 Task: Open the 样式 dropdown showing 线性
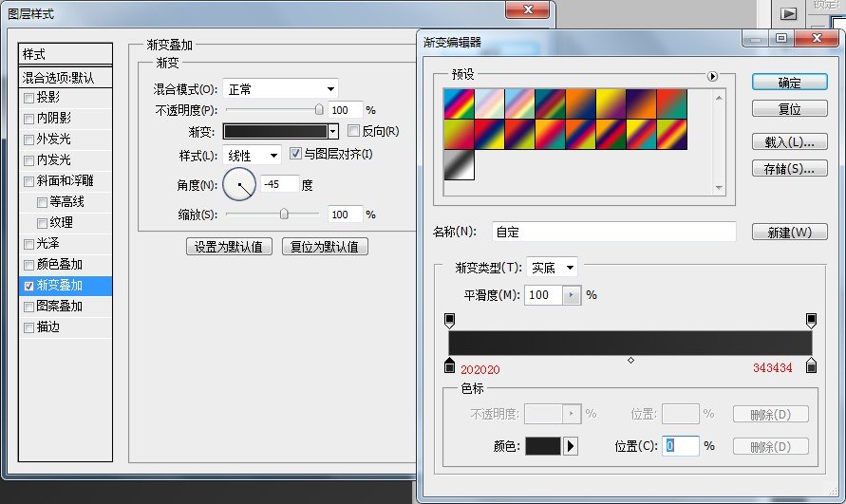click(252, 156)
